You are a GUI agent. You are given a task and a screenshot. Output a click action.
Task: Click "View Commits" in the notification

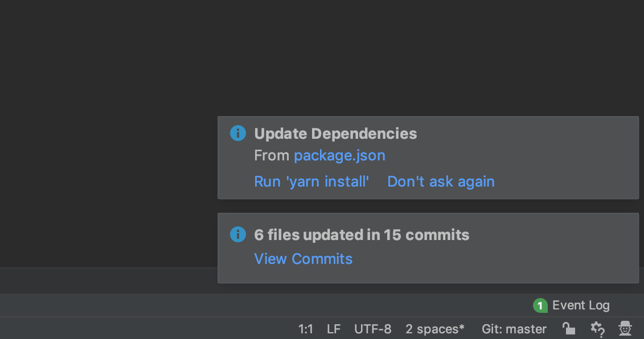click(x=303, y=259)
